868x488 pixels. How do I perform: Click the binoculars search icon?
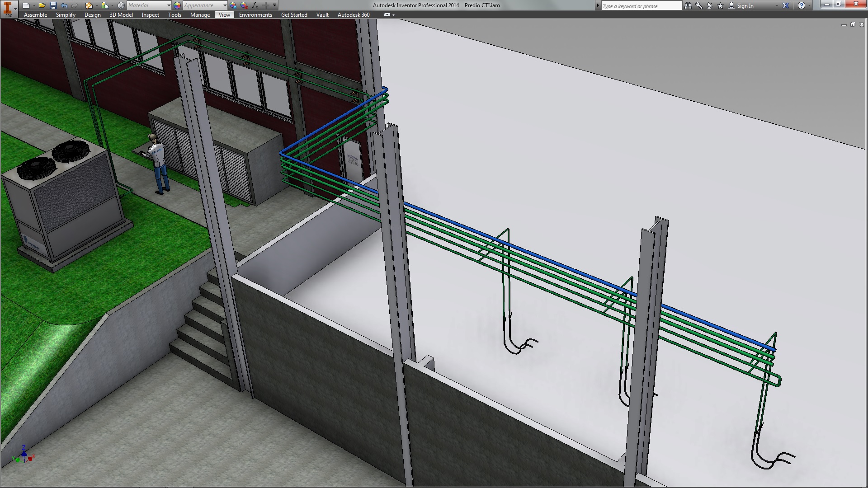click(x=688, y=6)
